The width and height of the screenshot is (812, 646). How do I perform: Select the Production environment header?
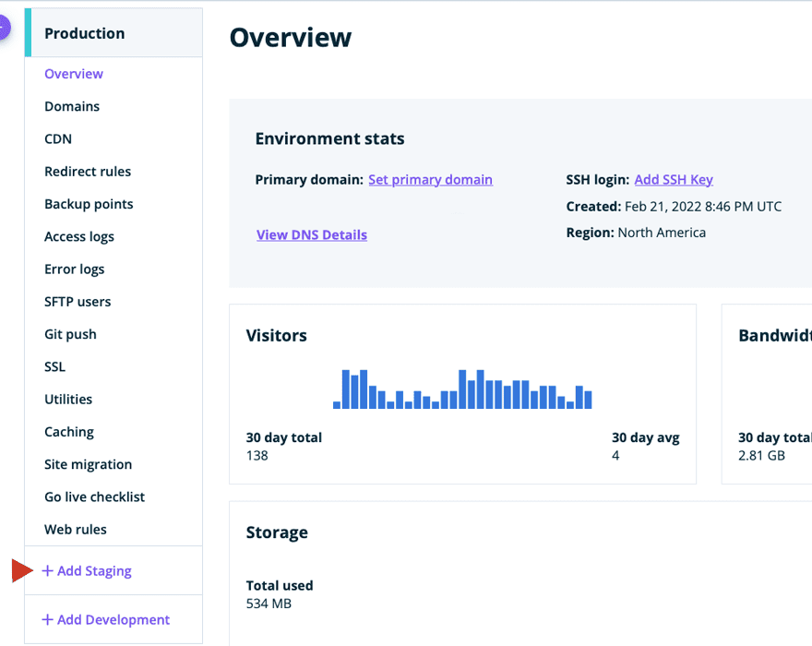84,32
